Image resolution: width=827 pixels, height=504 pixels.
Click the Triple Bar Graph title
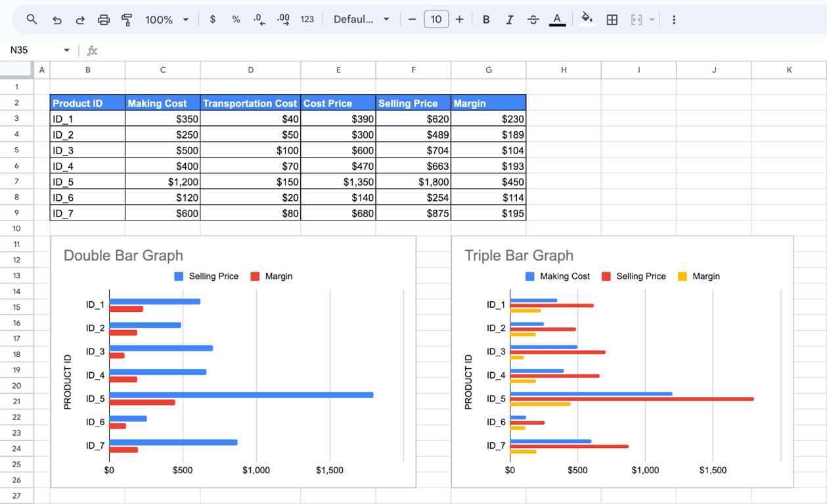(519, 255)
